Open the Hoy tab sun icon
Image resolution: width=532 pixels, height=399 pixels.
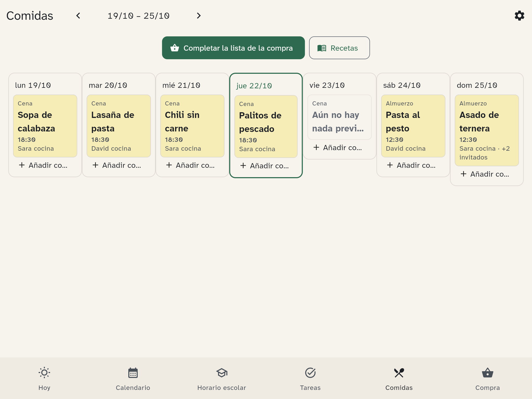pyautogui.click(x=44, y=373)
